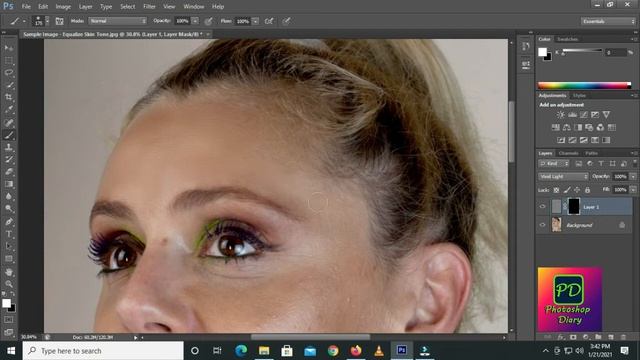Select the Eraser tool
Screen dimensions: 640x360
(x=9, y=171)
